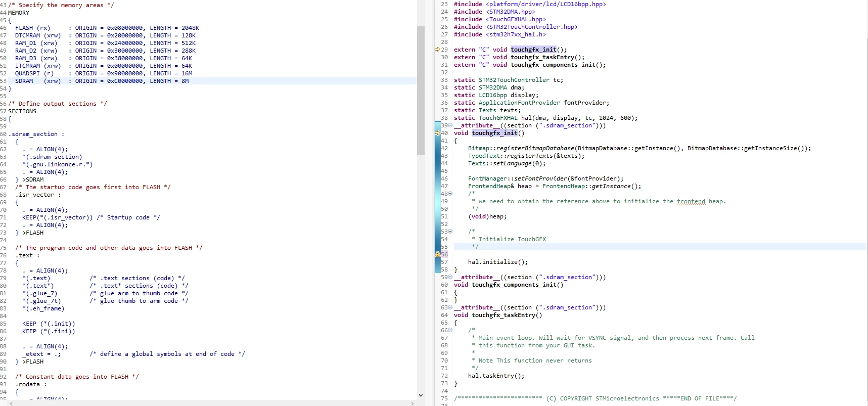The width and height of the screenshot is (868, 406).
Task: Fold the touchgfx_taskEntry attribute at line 63
Action: (450, 307)
